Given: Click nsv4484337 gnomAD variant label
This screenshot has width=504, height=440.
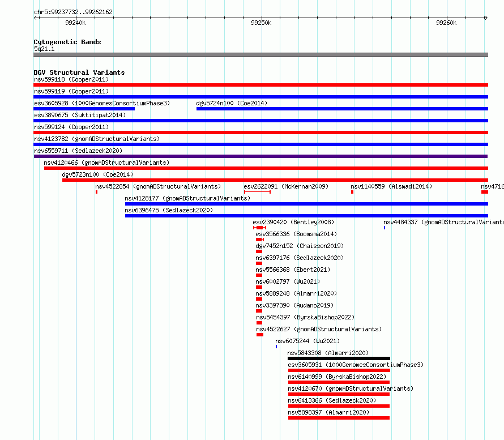Looking at the screenshot, I should 443,222.
